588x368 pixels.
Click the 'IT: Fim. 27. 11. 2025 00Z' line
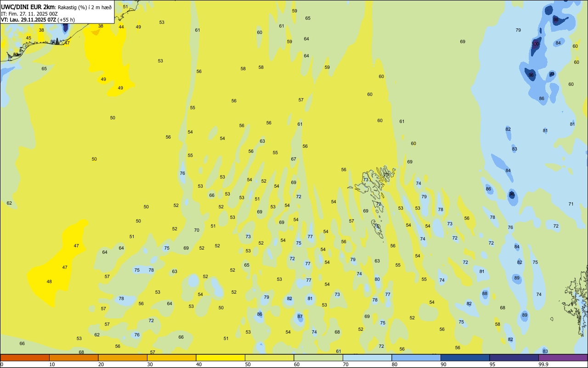point(29,14)
